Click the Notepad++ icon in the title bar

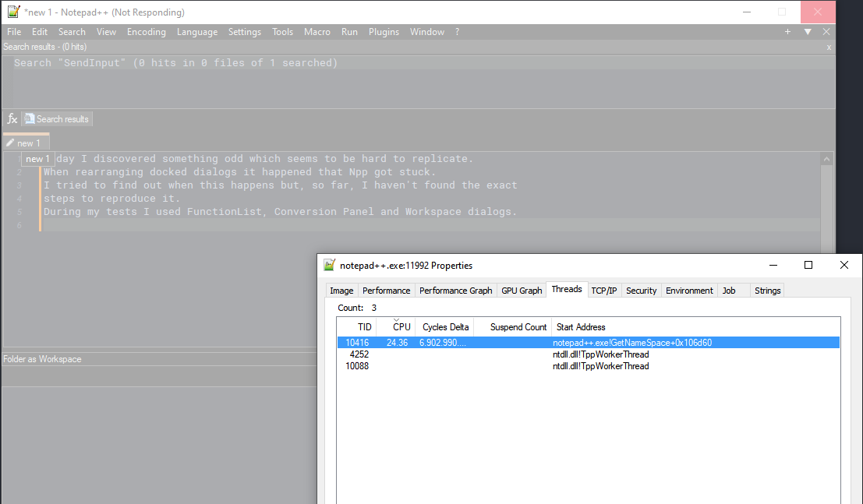(14, 12)
